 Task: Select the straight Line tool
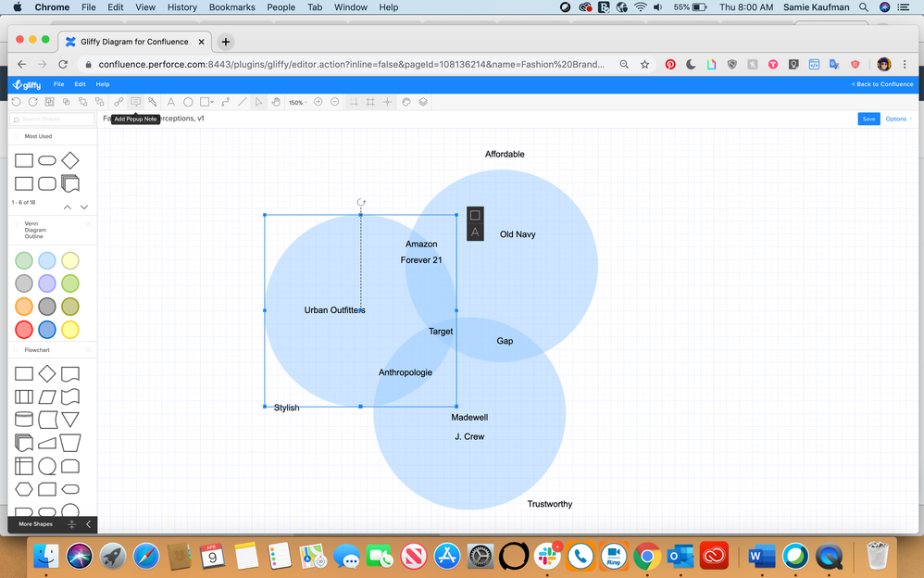pos(242,102)
